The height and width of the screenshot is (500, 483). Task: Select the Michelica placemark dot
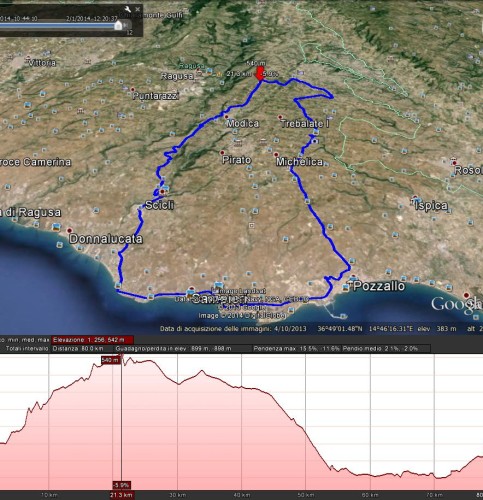pyautogui.click(x=276, y=155)
